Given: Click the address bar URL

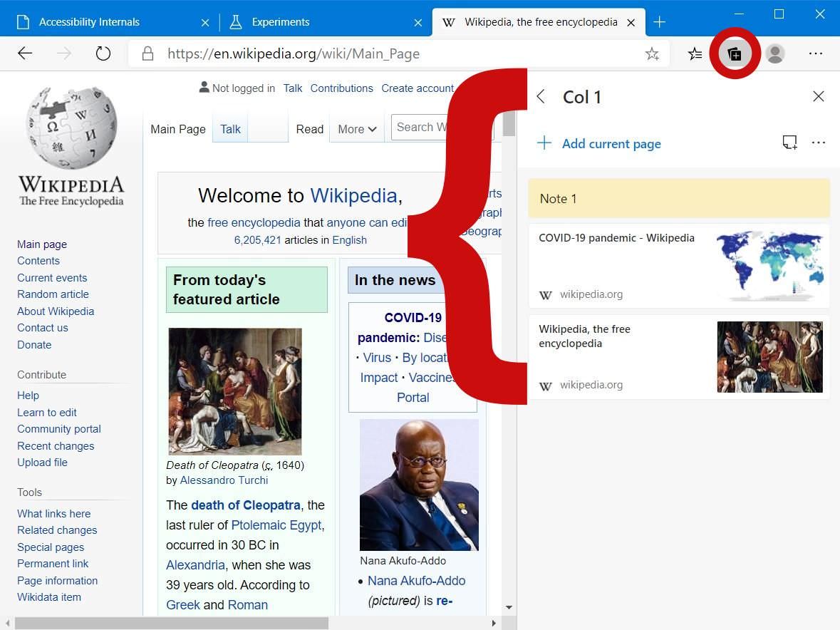Looking at the screenshot, I should tap(293, 53).
